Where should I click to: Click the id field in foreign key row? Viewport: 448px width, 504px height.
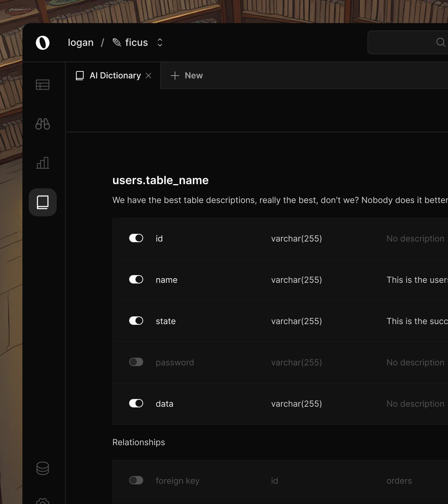(274, 481)
